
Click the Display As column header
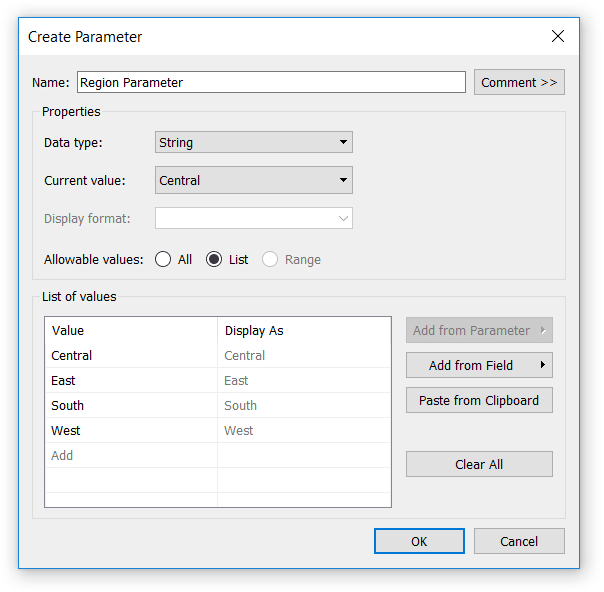(x=303, y=331)
